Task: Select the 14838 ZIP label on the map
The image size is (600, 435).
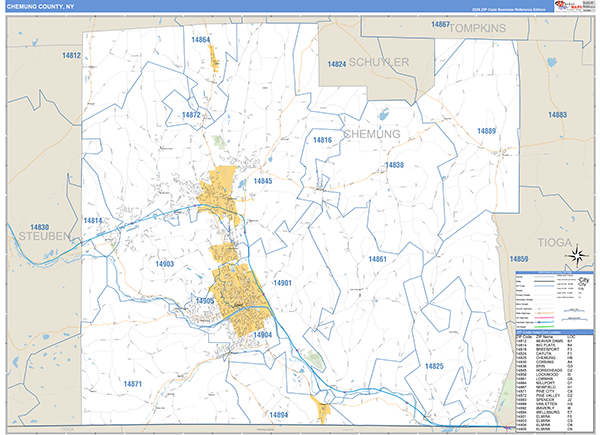Action: 394,165
